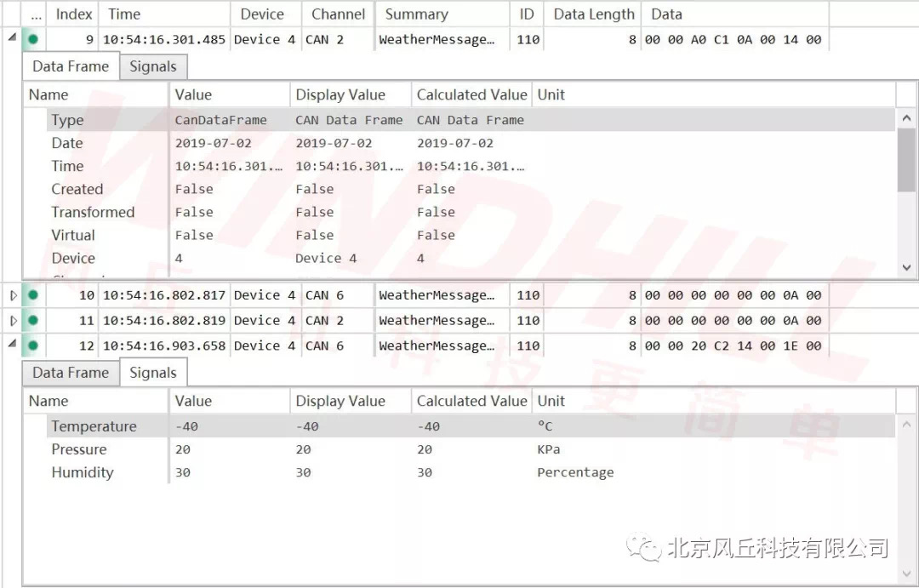This screenshot has width=919, height=588.
Task: Open Data Frame tab in lower detail panel
Action: [x=71, y=373]
